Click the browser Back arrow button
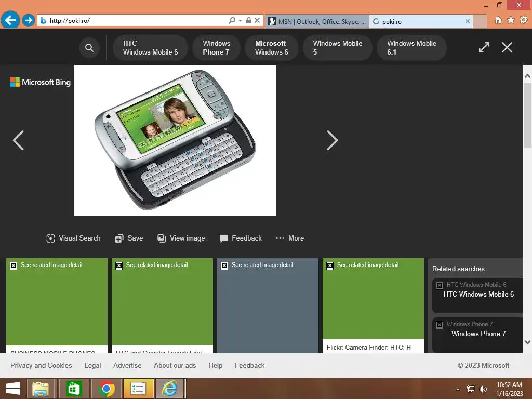Screen dimensions: 532x399 (x=10, y=20)
